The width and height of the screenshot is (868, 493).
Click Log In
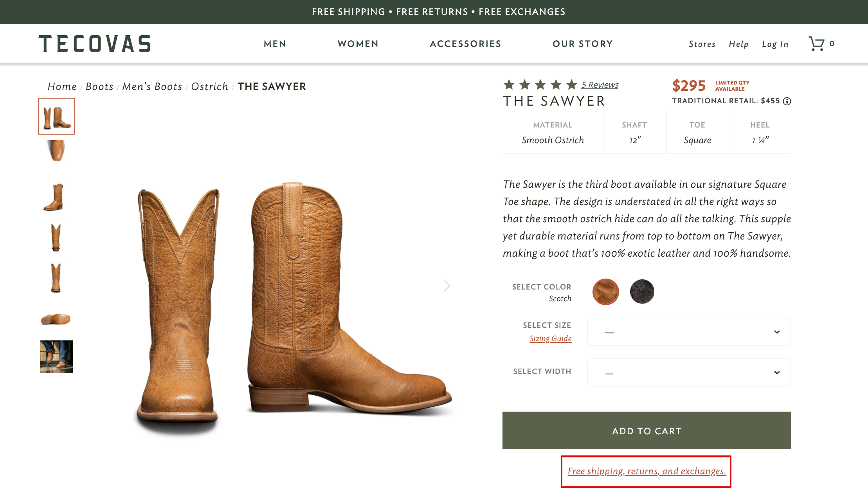click(775, 44)
